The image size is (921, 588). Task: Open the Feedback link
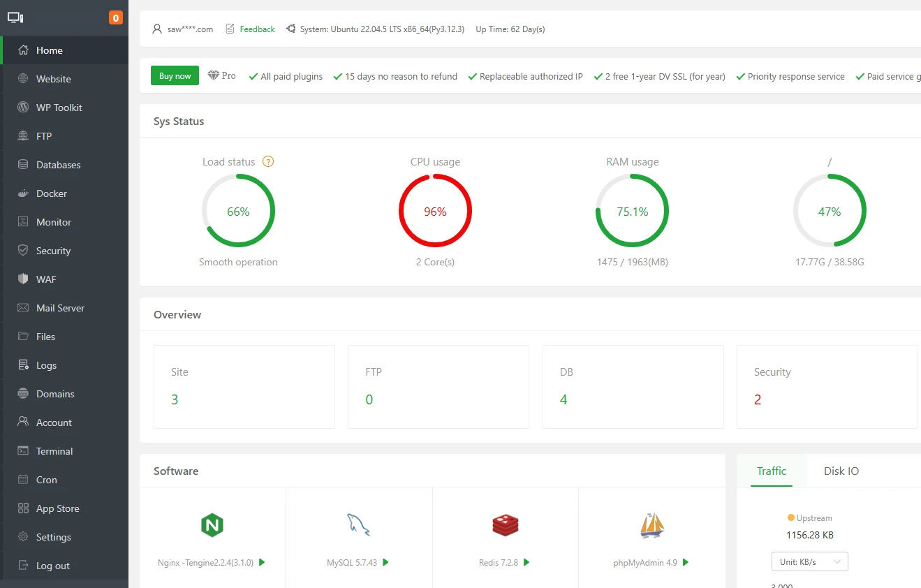257,29
